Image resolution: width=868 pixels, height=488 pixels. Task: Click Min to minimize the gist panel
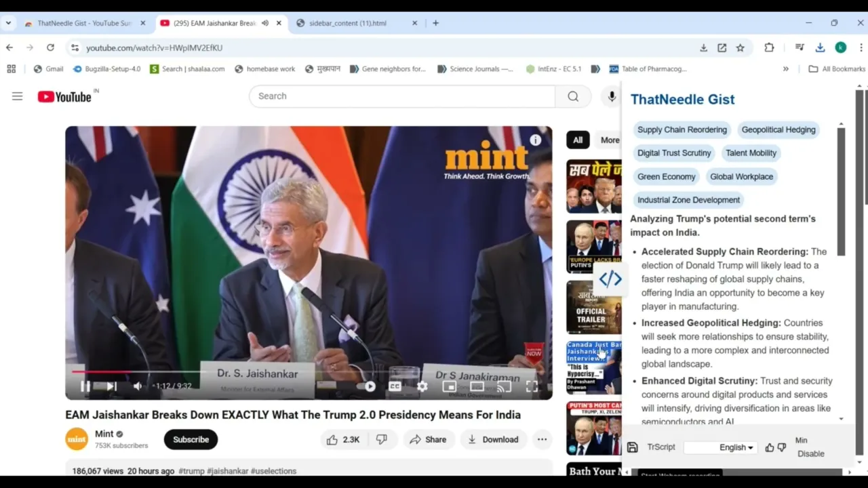801,441
